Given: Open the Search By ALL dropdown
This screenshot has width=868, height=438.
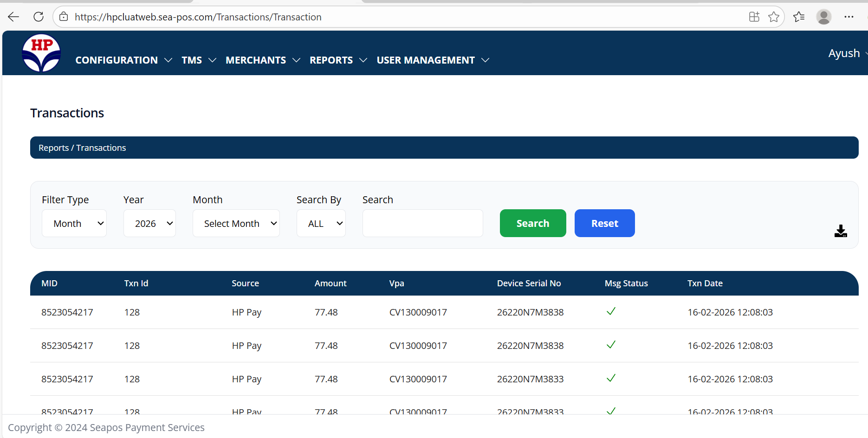Looking at the screenshot, I should tap(321, 223).
